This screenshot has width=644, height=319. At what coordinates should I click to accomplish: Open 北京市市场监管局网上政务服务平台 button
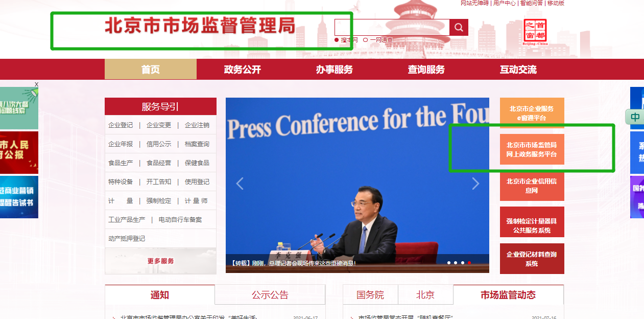[532, 149]
